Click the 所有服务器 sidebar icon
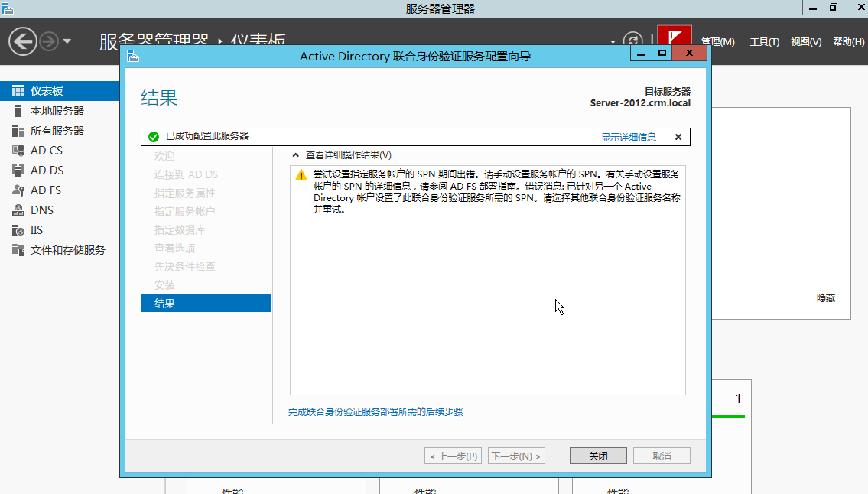This screenshot has width=868, height=494. (x=18, y=131)
